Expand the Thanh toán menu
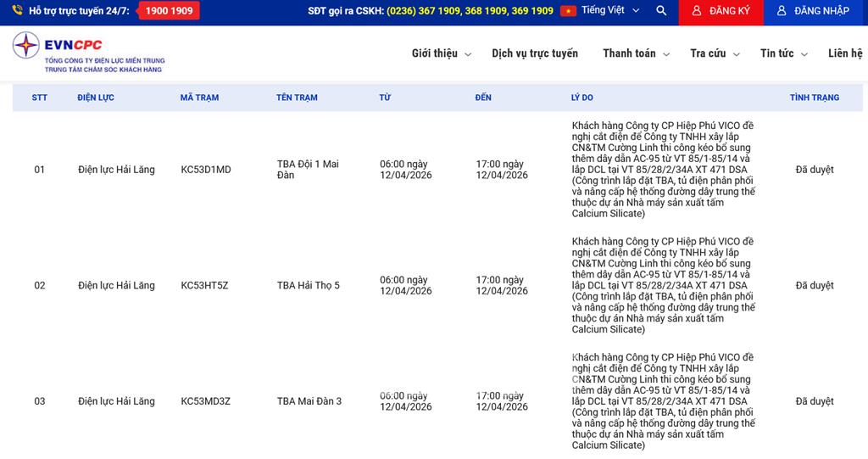868x459 pixels. 635,53
